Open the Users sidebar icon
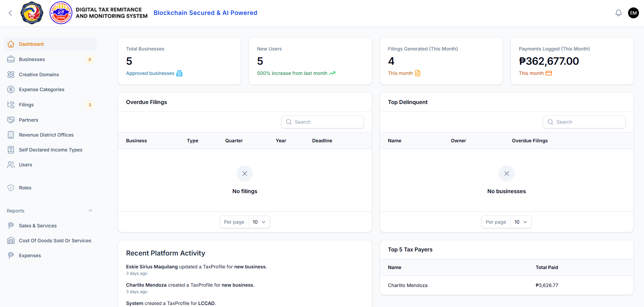Image resolution: width=644 pixels, height=307 pixels. click(11, 165)
